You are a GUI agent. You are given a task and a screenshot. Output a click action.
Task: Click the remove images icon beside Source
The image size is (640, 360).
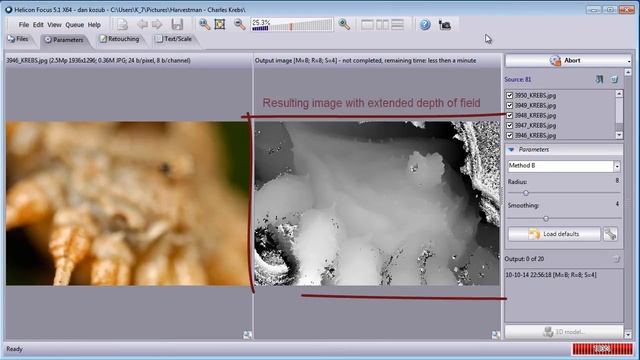[x=614, y=79]
